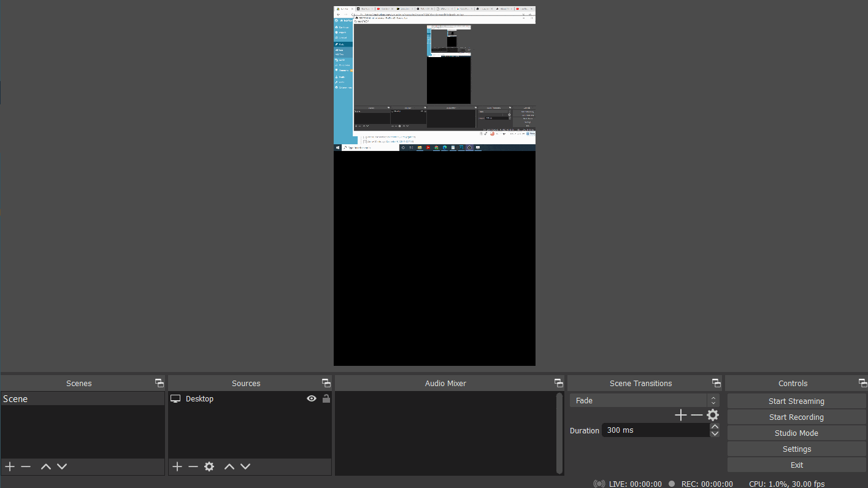Float the Sources dock panel
The height and width of the screenshot is (488, 868).
pyautogui.click(x=326, y=383)
